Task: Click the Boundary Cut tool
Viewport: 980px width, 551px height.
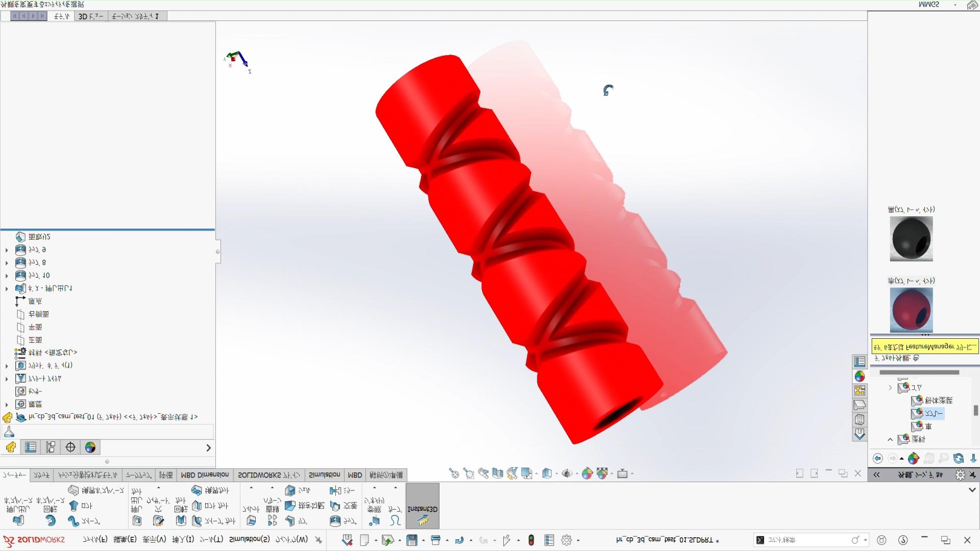Action: (x=210, y=490)
